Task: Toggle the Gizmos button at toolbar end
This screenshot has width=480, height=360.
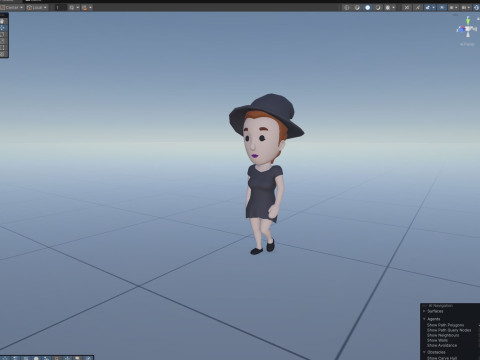Action: pyautogui.click(x=476, y=7)
